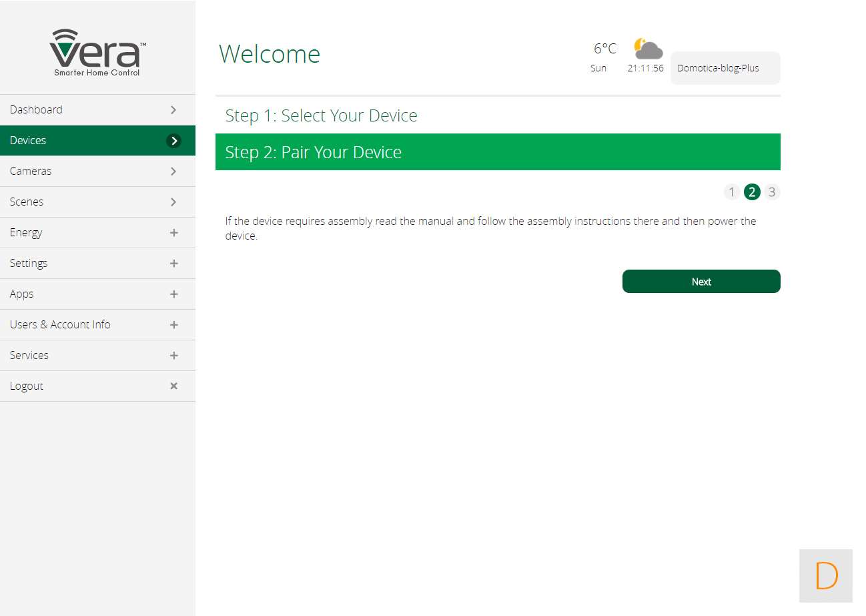866x616 pixels.
Task: Go to Step 1: Select Your Device
Action: 321,115
